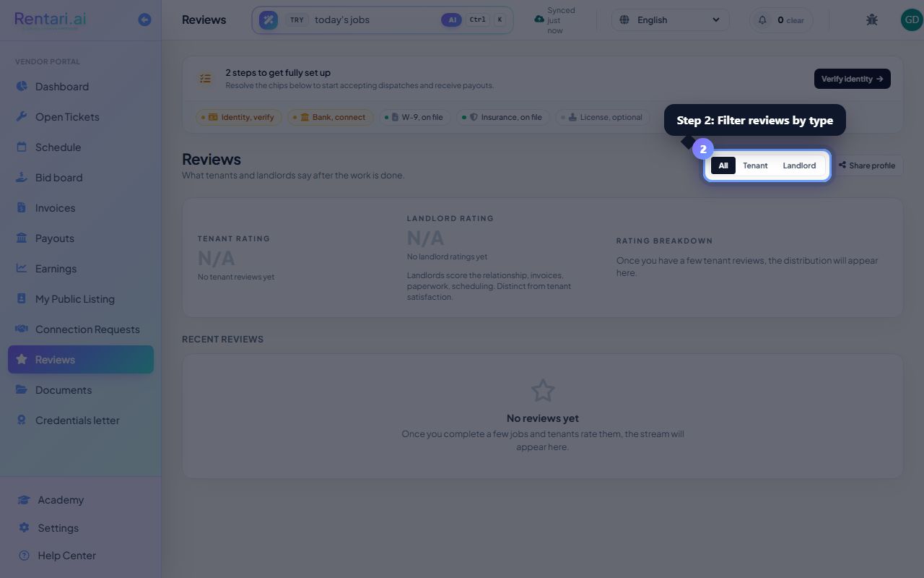
Task: Click the invoice document icon
Action: coord(22,208)
